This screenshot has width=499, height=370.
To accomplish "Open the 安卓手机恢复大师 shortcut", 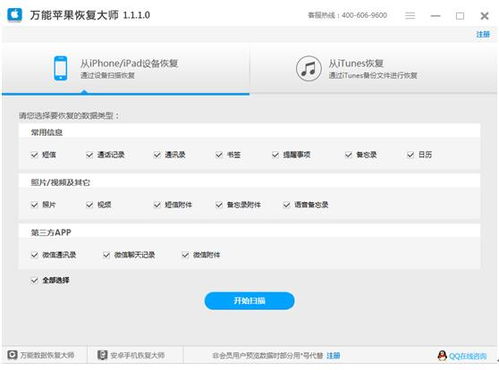I will click(x=131, y=355).
